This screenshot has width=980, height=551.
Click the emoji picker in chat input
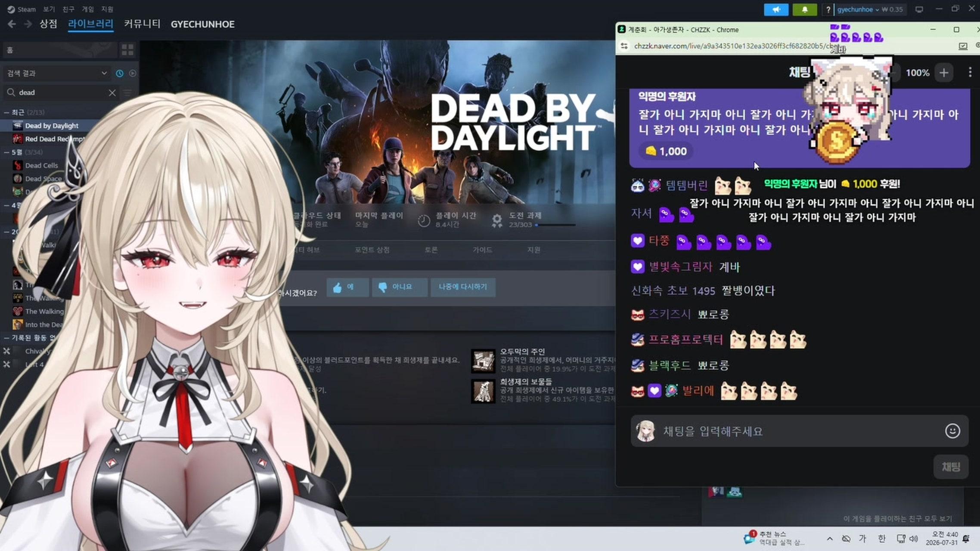point(952,431)
